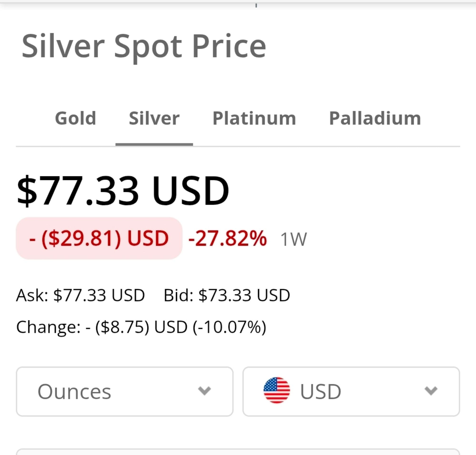
Task: Click the active Silver tab underline indicator
Action: point(154,145)
